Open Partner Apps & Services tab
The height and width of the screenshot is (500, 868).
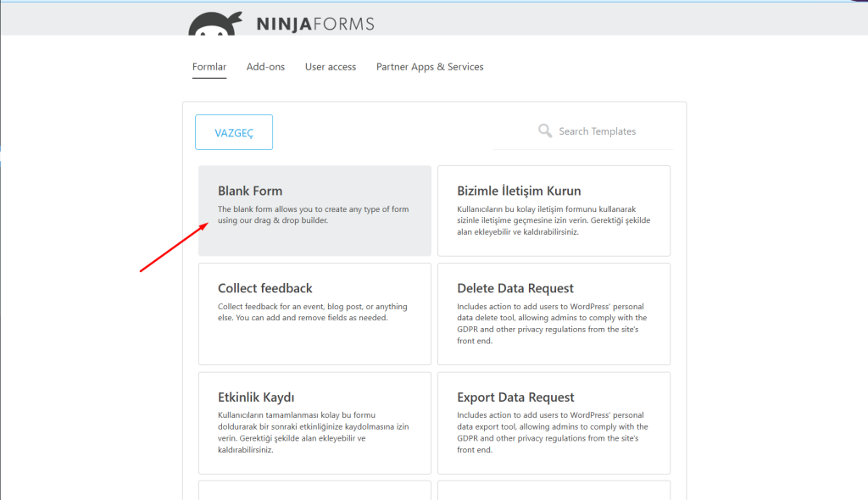click(430, 66)
